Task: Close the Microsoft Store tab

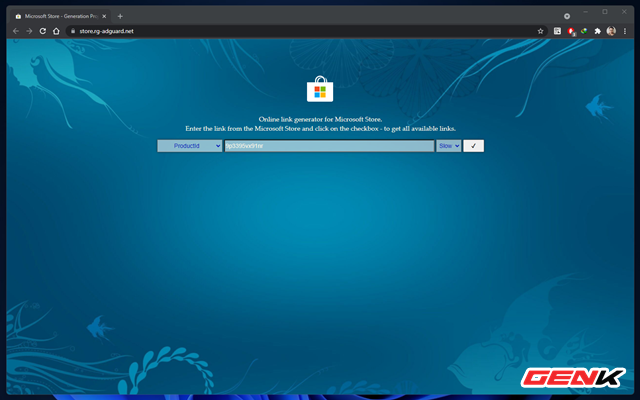Action: click(104, 16)
